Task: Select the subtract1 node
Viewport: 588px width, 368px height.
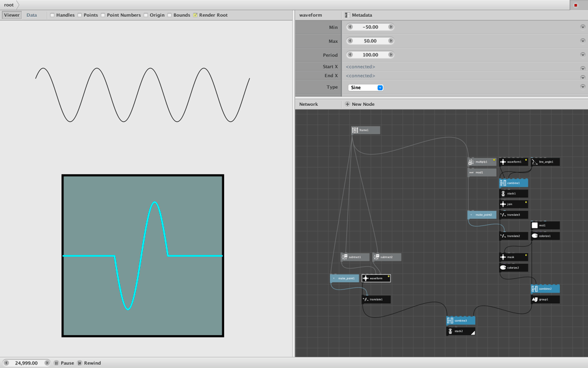Action: [355, 257]
